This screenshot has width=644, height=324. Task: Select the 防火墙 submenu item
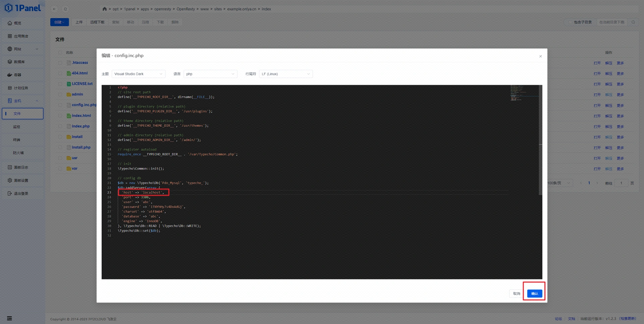22,153
